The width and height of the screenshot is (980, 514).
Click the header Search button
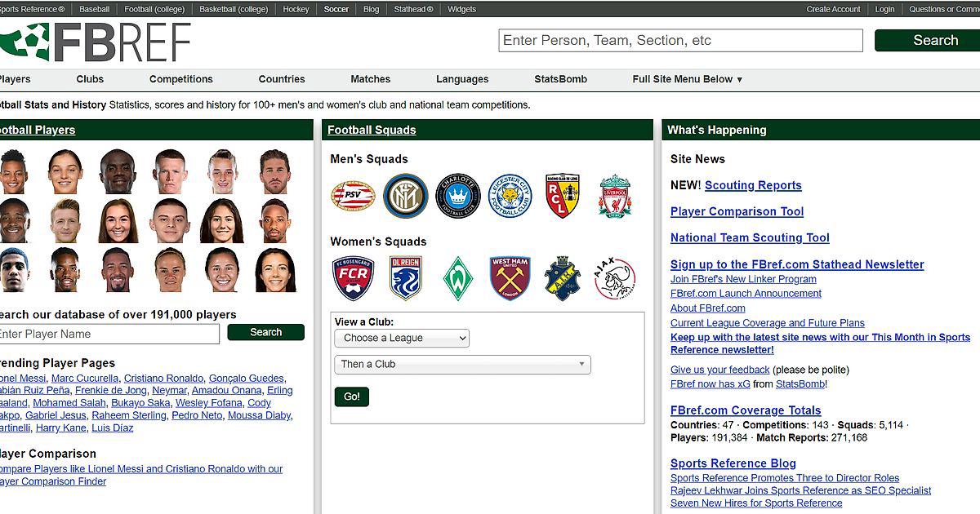click(928, 40)
